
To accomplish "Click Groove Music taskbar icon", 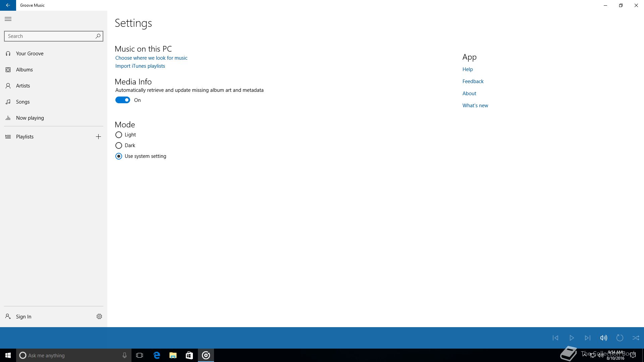I will (206, 355).
